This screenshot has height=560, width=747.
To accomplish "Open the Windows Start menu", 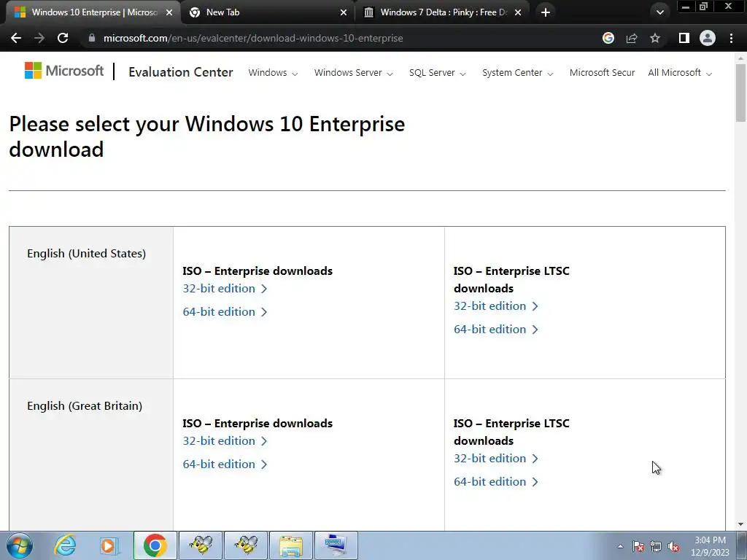I will (20, 545).
